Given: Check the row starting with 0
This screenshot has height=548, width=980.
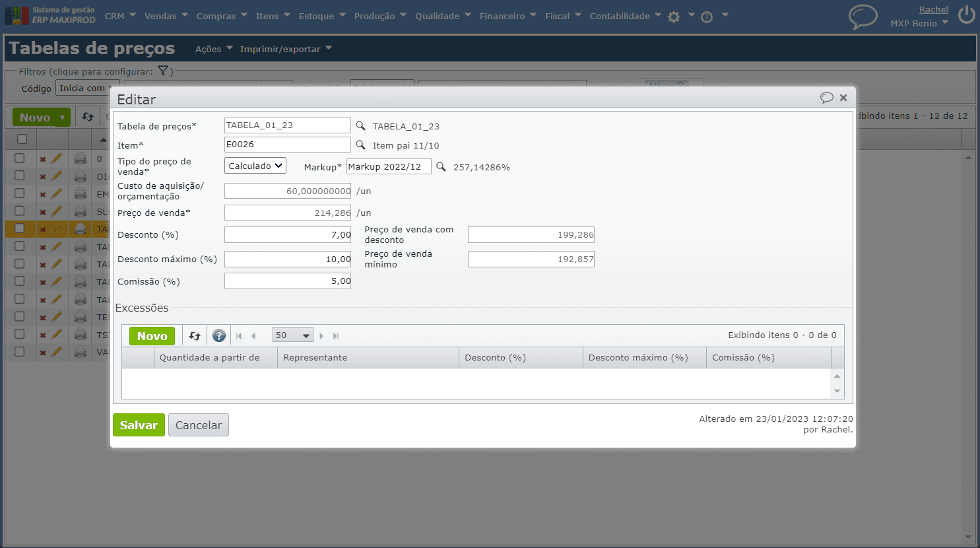Looking at the screenshot, I should click(x=20, y=158).
